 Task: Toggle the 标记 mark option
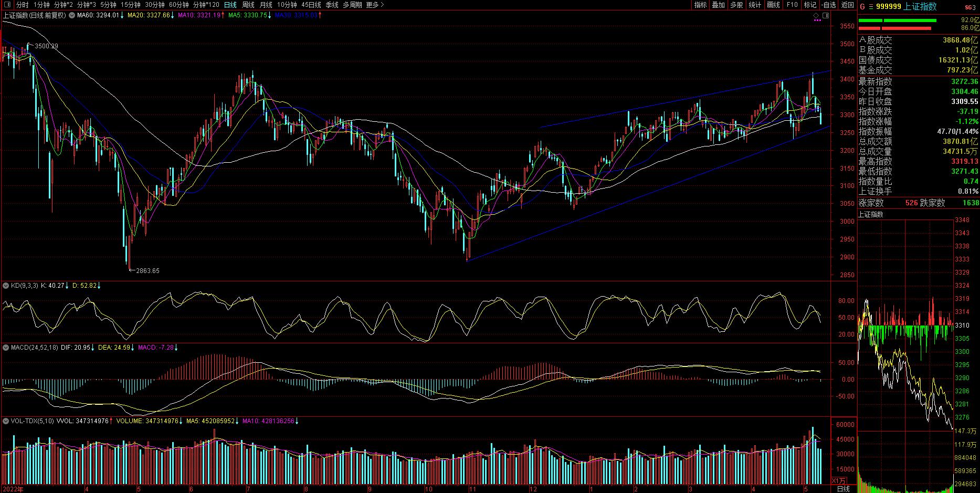tap(810, 5)
